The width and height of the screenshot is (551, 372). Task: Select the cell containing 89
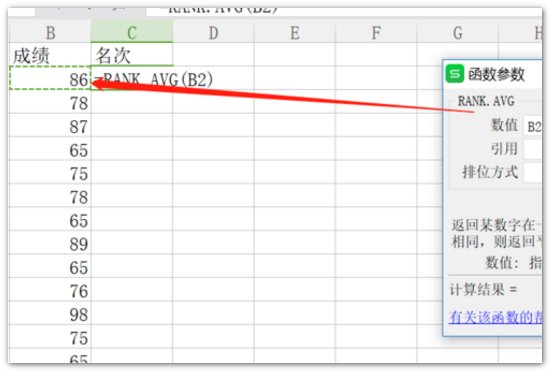(x=50, y=243)
